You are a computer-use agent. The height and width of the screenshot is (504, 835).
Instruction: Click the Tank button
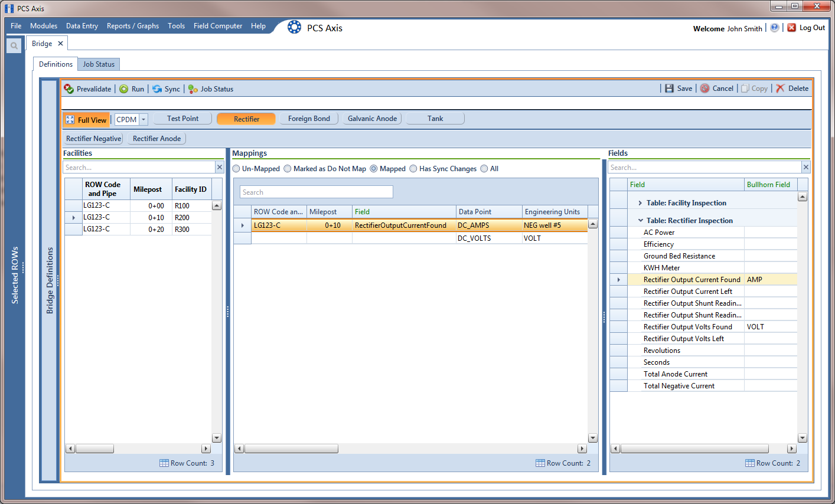[435, 119]
